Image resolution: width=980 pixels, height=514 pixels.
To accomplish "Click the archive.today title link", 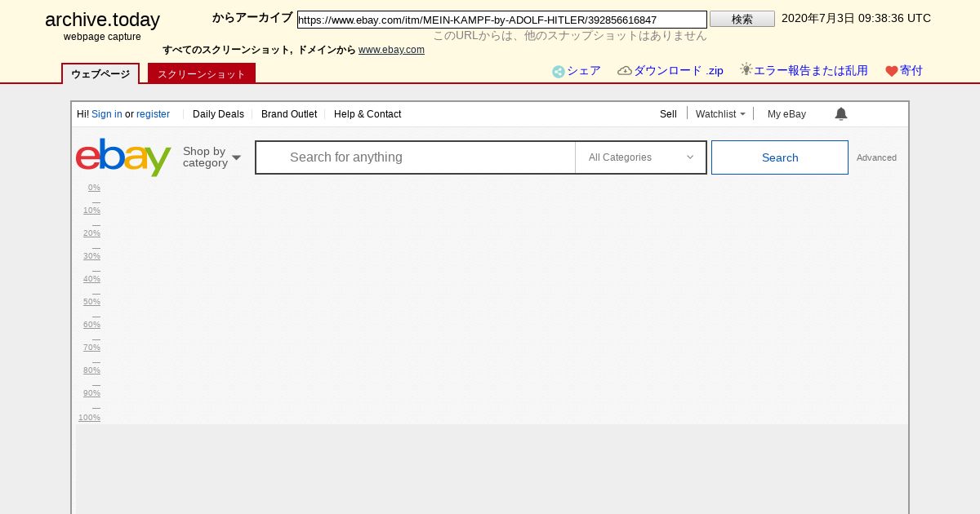I will pos(102,20).
